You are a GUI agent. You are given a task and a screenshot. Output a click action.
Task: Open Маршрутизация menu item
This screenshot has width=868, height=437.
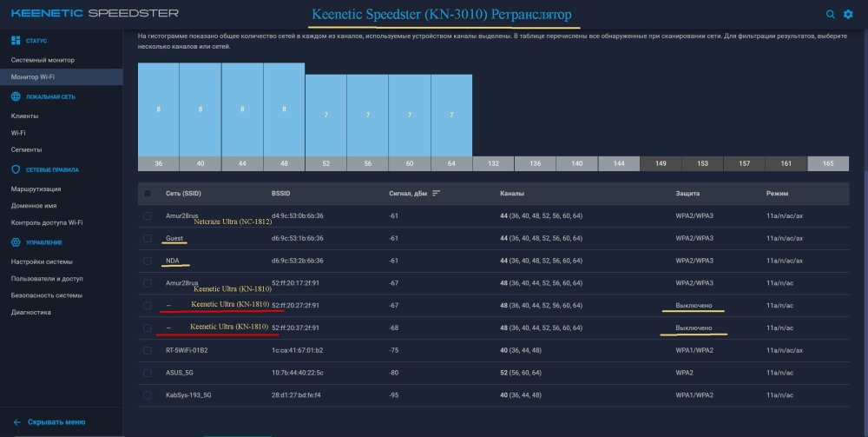tap(36, 189)
